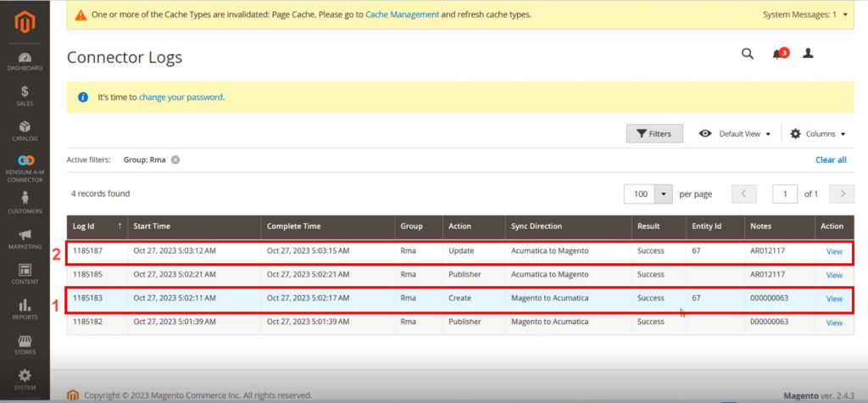
Task: Sort by the Result column header
Action: 659,227
